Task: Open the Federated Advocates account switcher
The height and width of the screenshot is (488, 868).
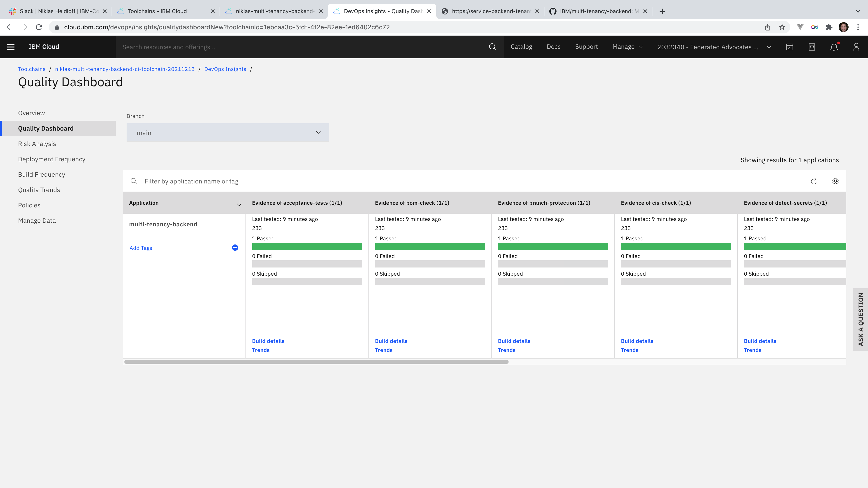Action: (x=714, y=47)
